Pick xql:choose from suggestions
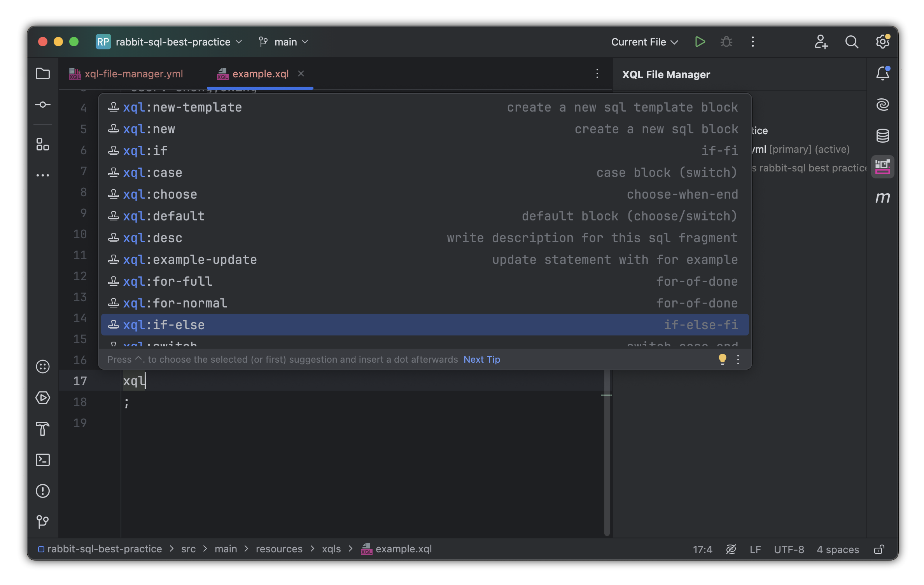 click(x=425, y=194)
